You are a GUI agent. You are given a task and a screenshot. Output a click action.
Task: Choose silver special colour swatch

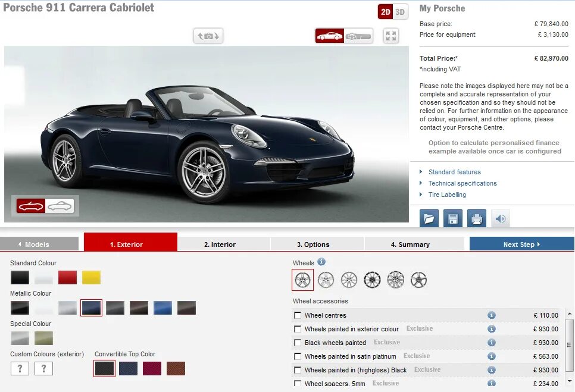point(20,338)
